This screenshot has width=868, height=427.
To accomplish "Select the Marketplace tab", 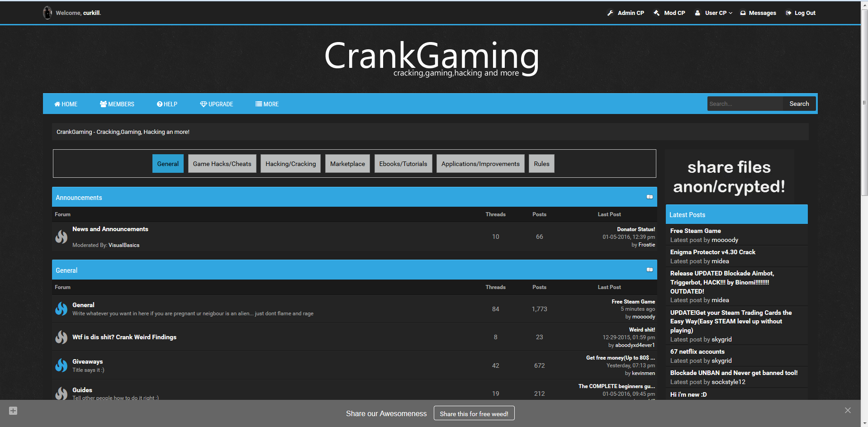I will pyautogui.click(x=347, y=164).
